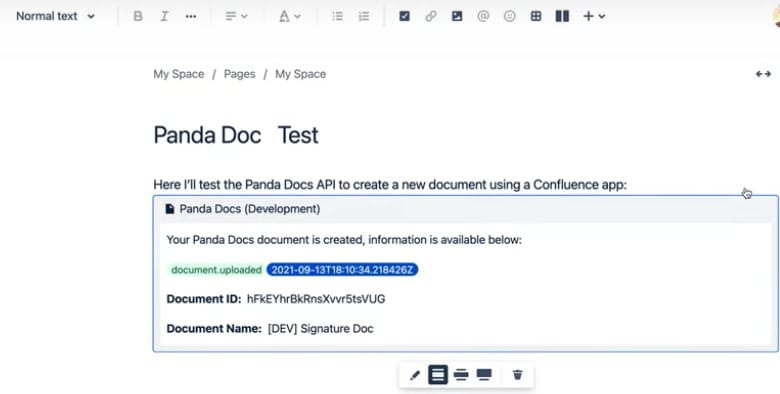Edit the macro with pencil icon
The height and width of the screenshot is (394, 780).
pos(414,375)
